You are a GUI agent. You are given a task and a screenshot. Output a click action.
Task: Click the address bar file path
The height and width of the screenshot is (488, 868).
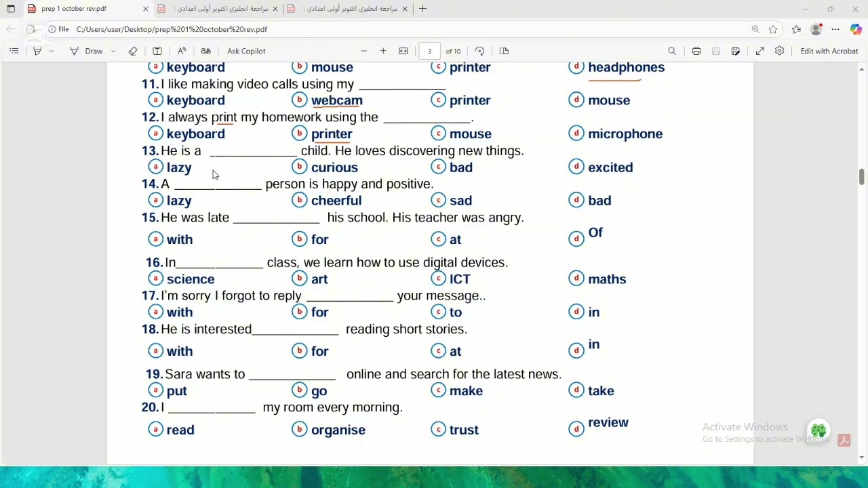[172, 29]
